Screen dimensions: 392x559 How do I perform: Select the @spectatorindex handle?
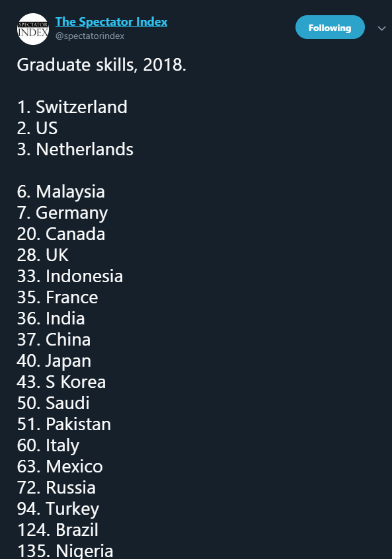90,36
